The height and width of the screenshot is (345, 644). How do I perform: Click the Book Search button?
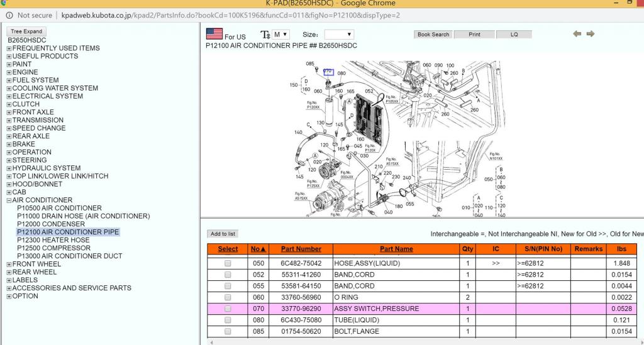point(433,35)
